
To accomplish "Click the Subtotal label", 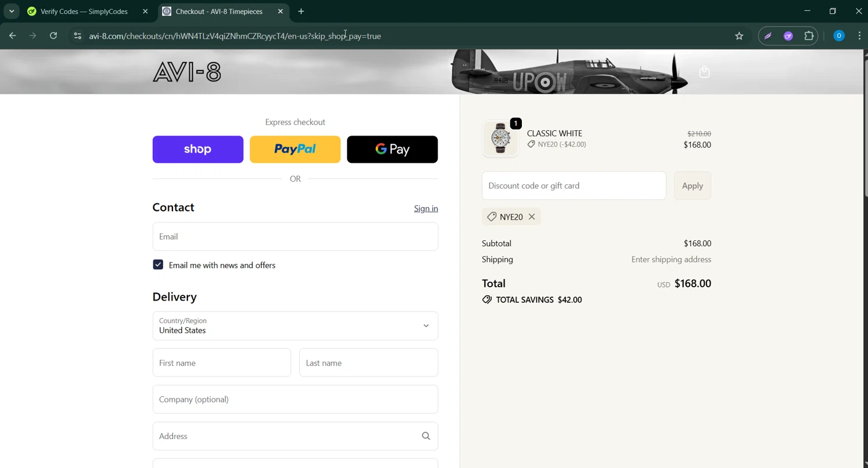I will point(496,243).
